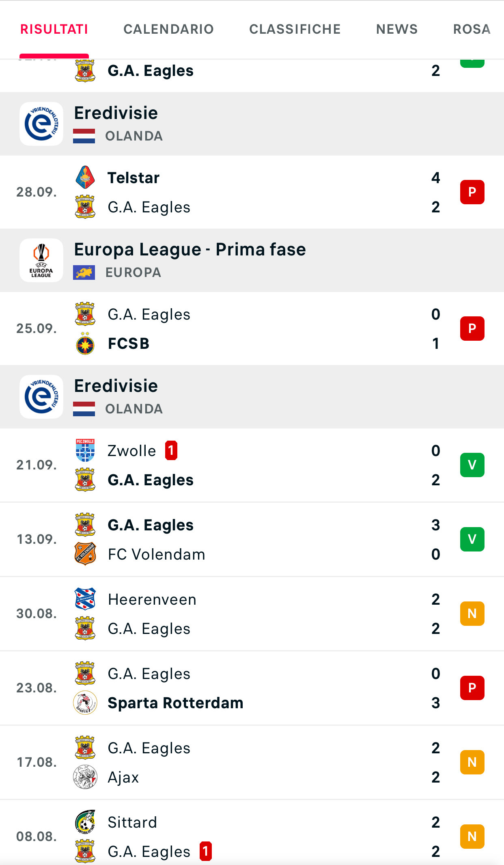Open the UEFA Europa League logo
Viewport: 504px width, 865px height.
click(x=41, y=260)
